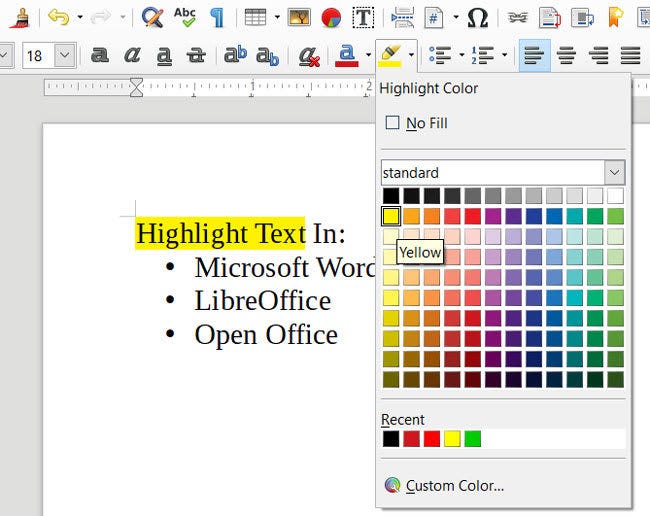
Task: Choose the yellow recent color
Action: (452, 438)
